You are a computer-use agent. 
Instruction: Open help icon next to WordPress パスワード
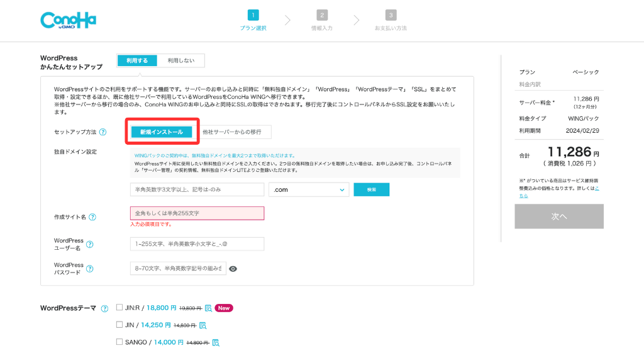click(89, 269)
